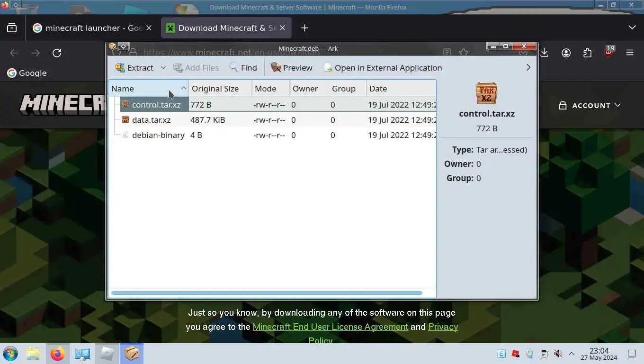644x364 pixels.
Task: Sort by Date column header
Action: pos(401,89)
